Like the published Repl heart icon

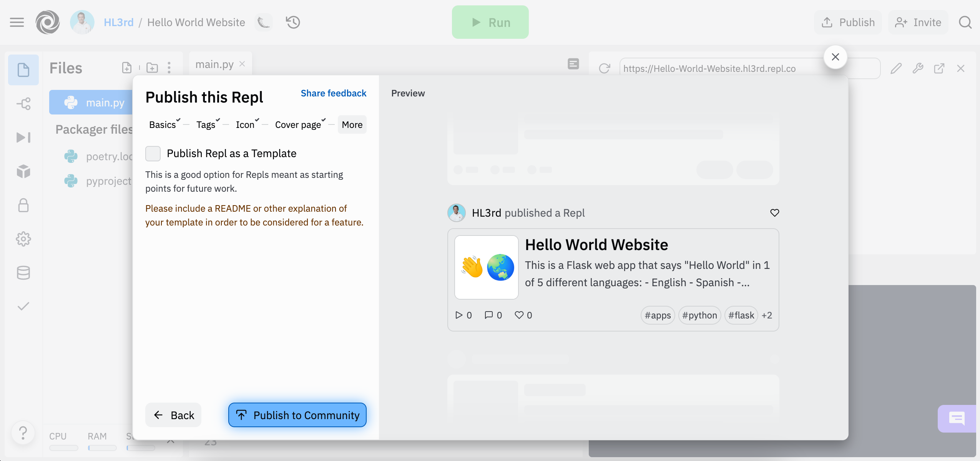click(x=774, y=213)
